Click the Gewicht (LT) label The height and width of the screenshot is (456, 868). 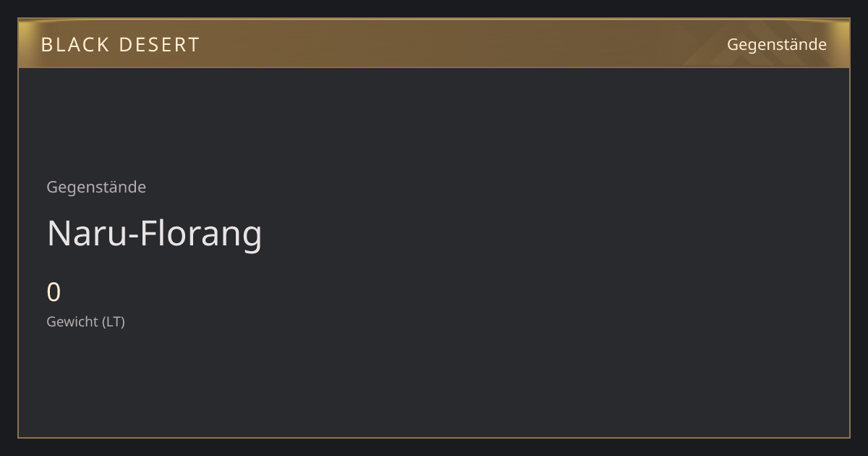[x=85, y=322]
